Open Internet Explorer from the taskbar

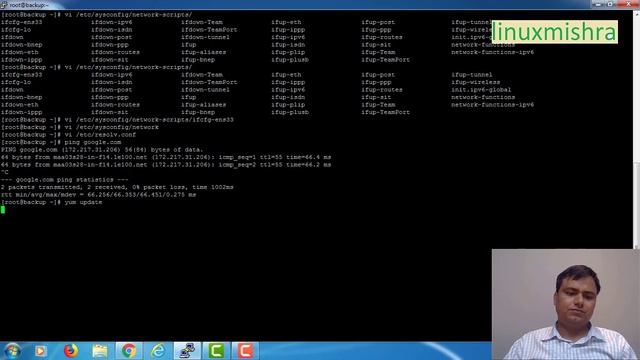(158, 351)
